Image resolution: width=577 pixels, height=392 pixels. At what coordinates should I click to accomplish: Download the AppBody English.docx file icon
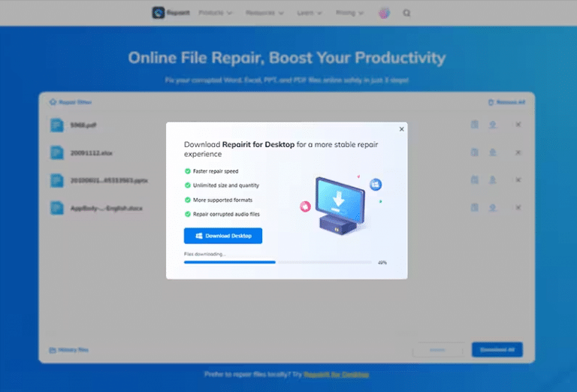point(493,207)
